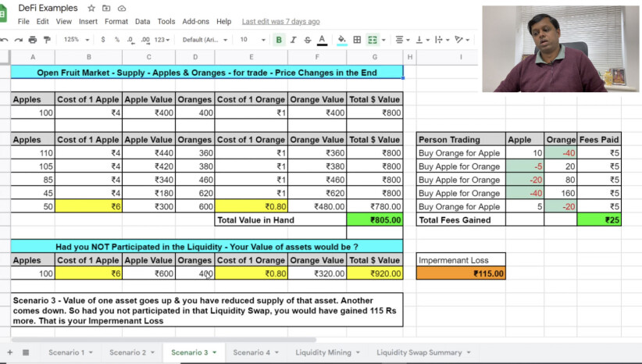Toggle italic formatting
The height and width of the screenshot is (364, 642).
(x=293, y=40)
